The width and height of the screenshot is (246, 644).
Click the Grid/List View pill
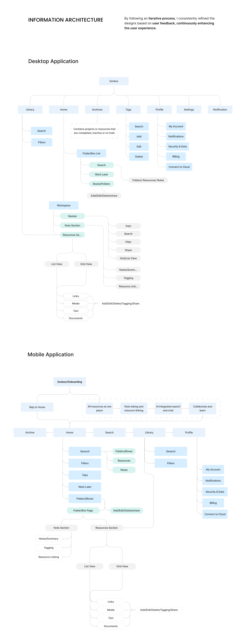(128, 258)
